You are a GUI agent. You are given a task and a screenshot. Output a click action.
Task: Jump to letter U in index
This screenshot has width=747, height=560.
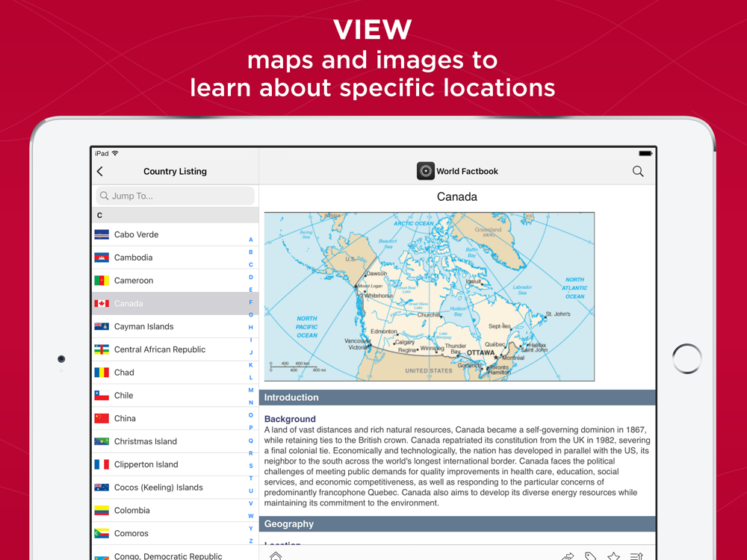click(250, 491)
